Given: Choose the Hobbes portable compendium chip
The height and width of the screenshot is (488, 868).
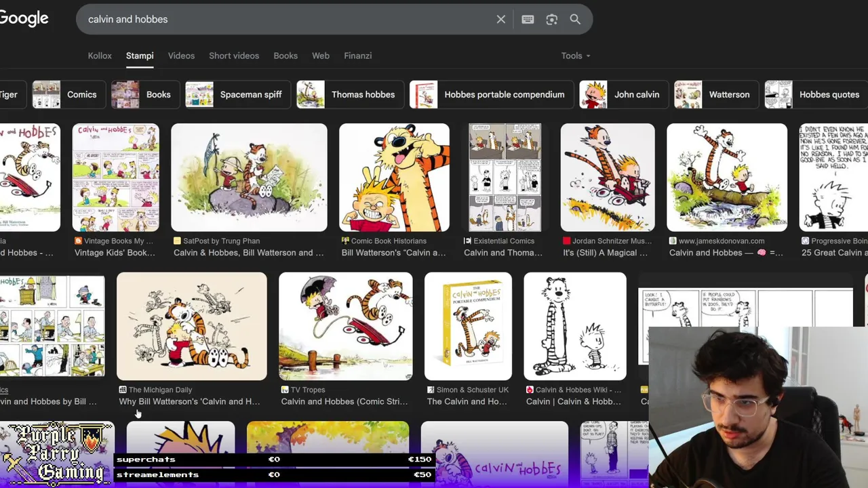Looking at the screenshot, I should coord(491,94).
